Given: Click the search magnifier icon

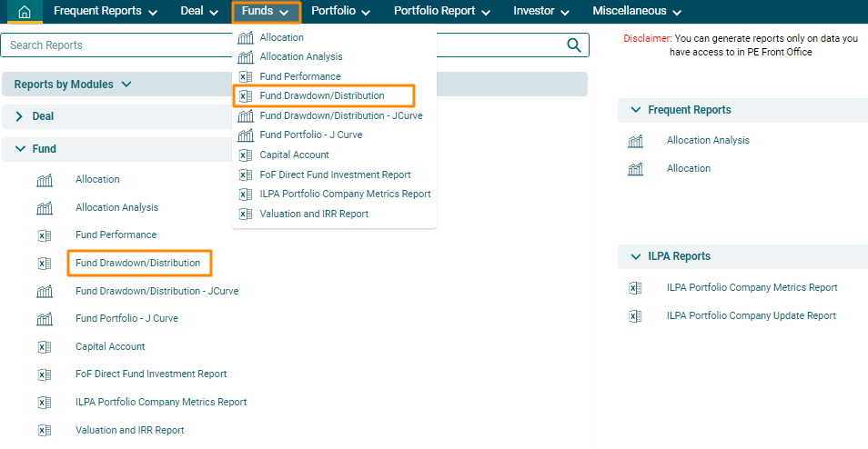Looking at the screenshot, I should [574, 45].
